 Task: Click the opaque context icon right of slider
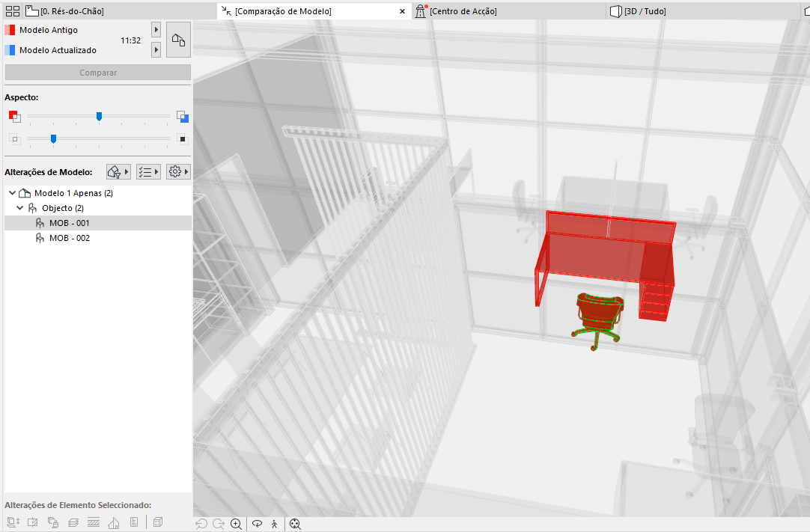coord(182,139)
